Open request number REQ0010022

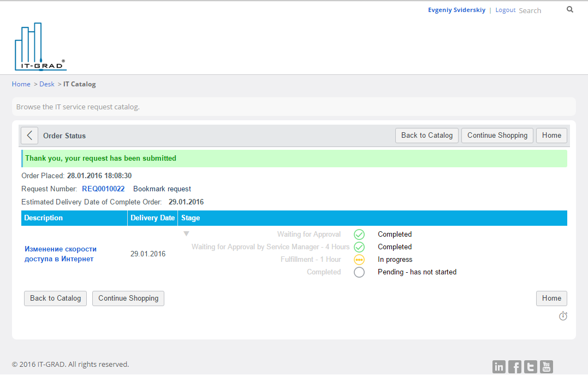(103, 189)
